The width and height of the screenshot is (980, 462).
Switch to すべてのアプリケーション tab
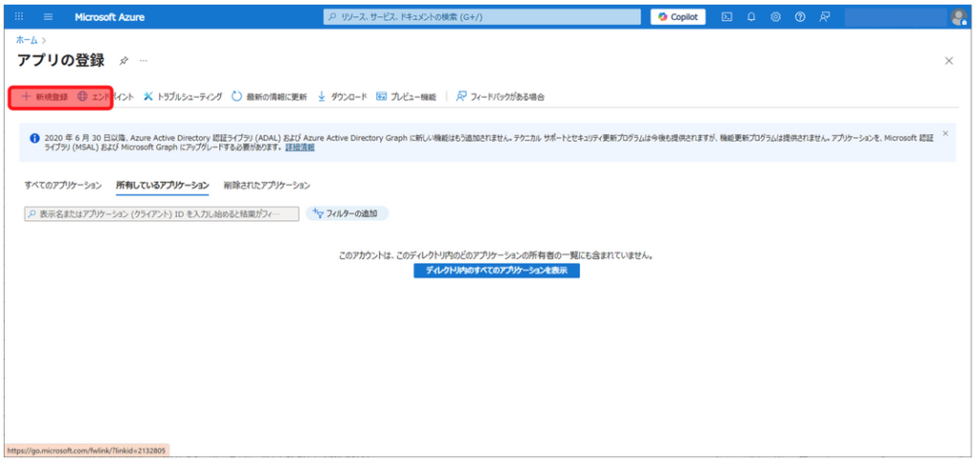pos(61,185)
